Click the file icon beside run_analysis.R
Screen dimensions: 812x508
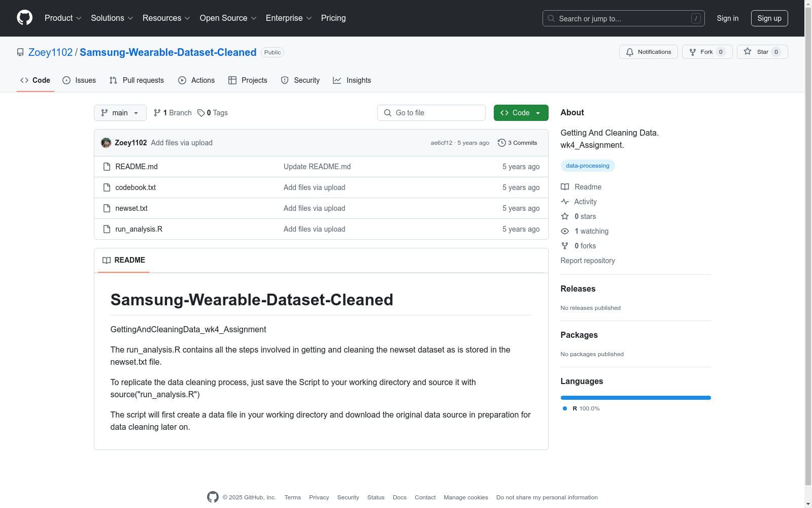[x=107, y=229]
